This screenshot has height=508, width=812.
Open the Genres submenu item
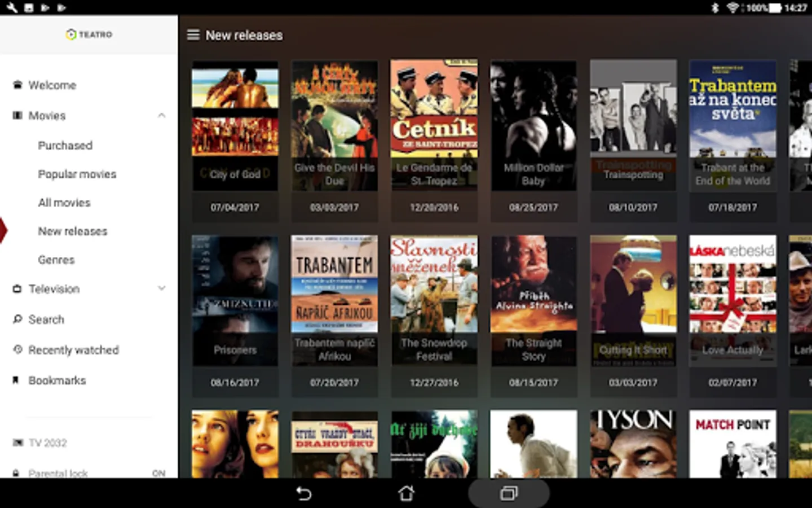click(56, 260)
